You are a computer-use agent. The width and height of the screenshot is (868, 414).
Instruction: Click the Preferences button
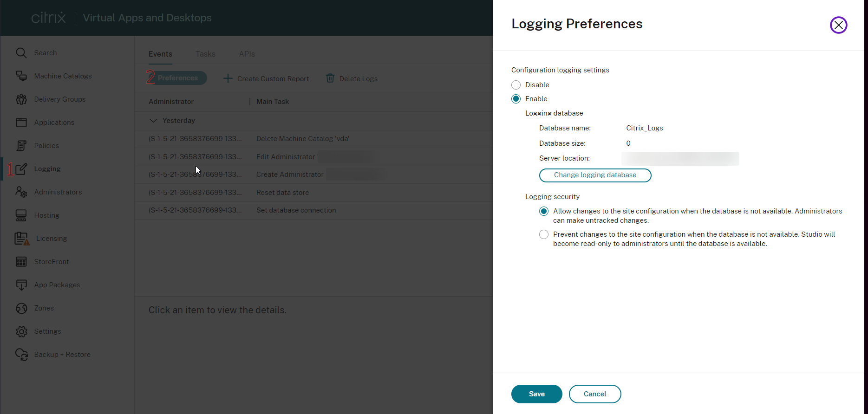[177, 78]
